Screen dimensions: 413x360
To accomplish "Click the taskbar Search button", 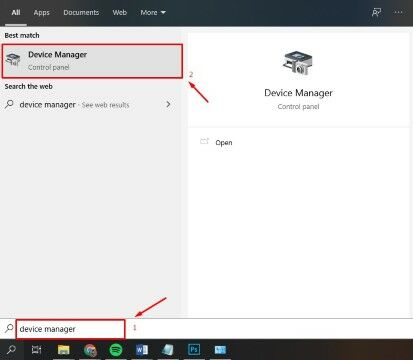I will (x=12, y=350).
